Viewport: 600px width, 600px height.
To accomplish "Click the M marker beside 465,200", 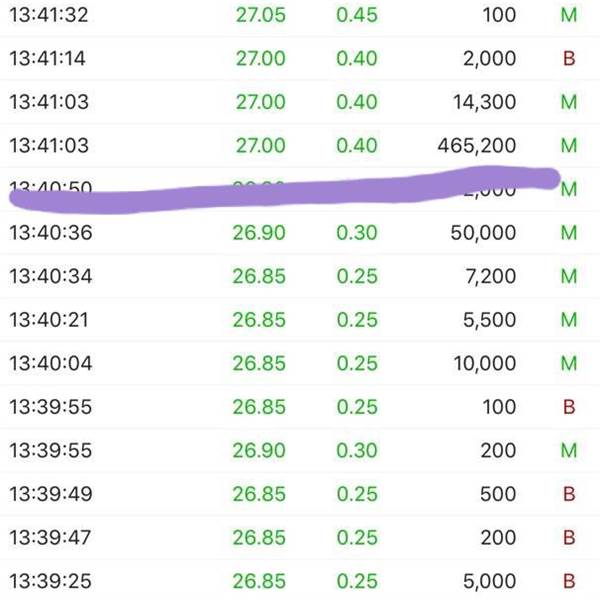I will [x=569, y=145].
